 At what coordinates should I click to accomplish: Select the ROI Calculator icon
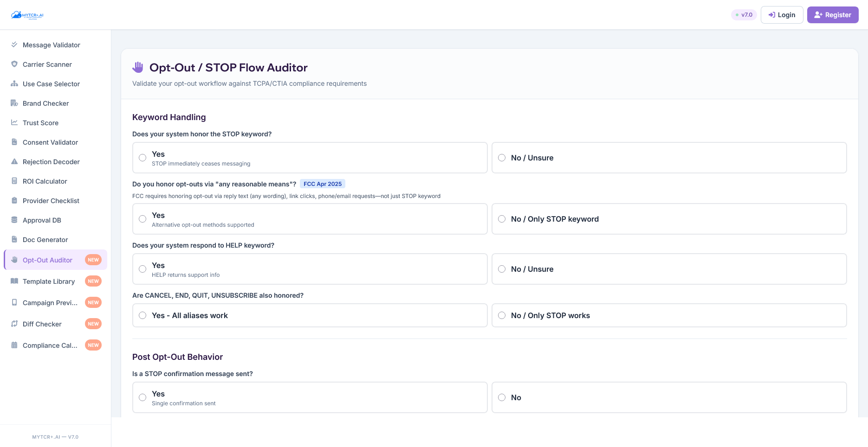click(x=14, y=181)
